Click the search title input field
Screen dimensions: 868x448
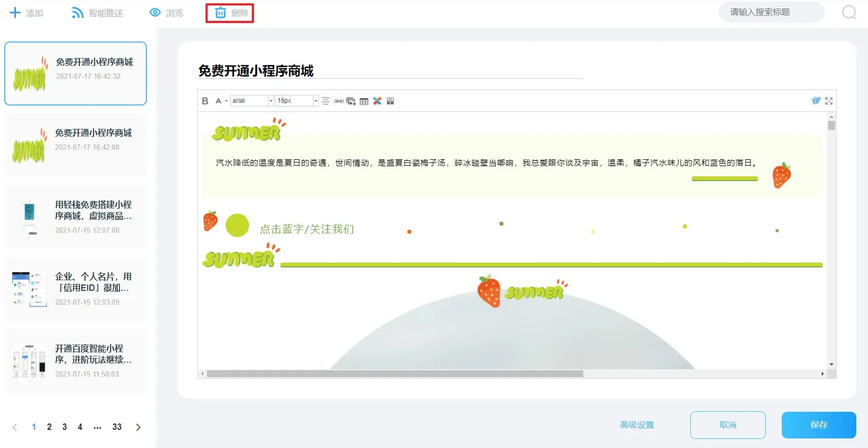(771, 12)
